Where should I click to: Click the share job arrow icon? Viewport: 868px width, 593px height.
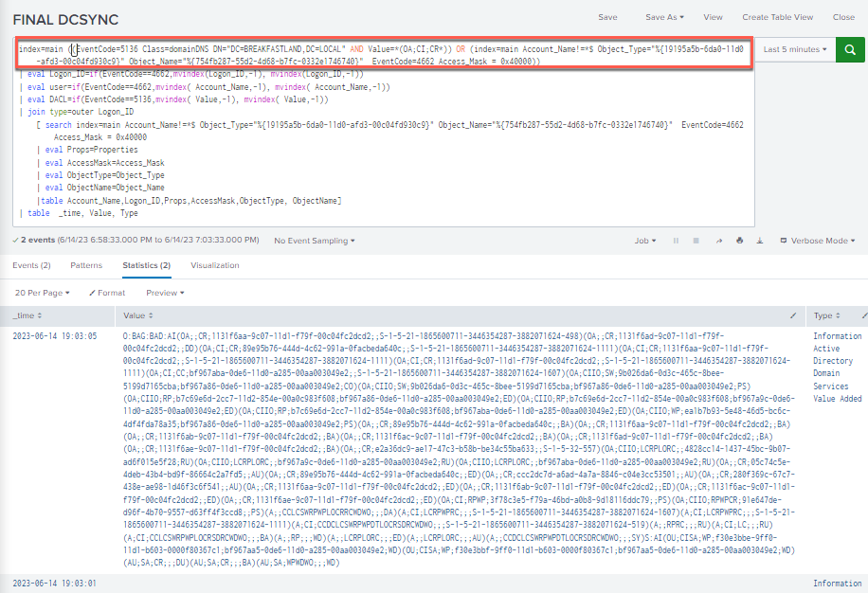coord(717,241)
